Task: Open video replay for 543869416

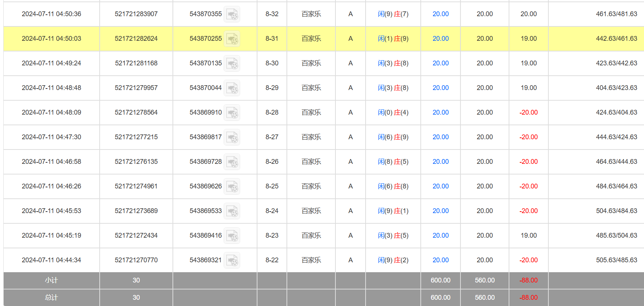Action: [232, 236]
